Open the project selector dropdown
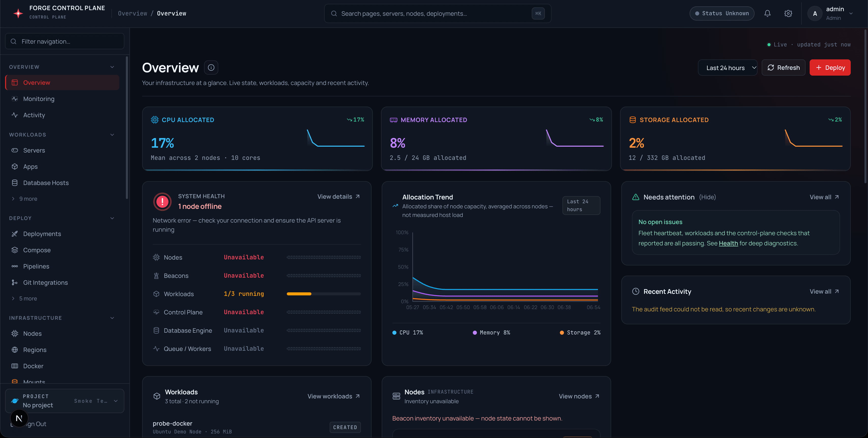Viewport: 868px width, 438px height. pos(65,401)
